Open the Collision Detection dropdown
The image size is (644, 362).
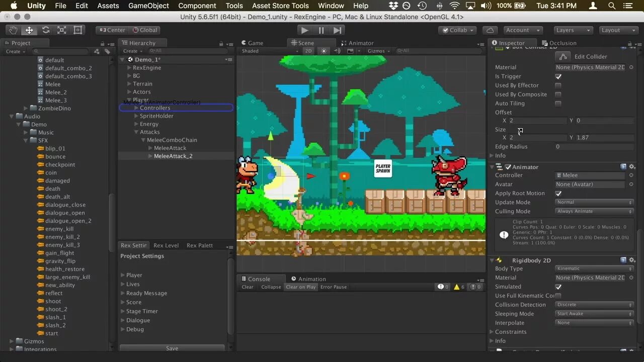click(594, 305)
